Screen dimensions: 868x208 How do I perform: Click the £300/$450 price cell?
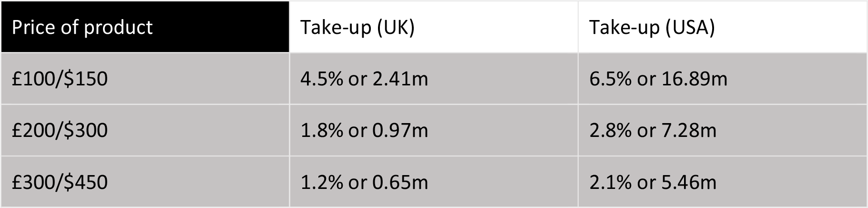pyautogui.click(x=60, y=182)
